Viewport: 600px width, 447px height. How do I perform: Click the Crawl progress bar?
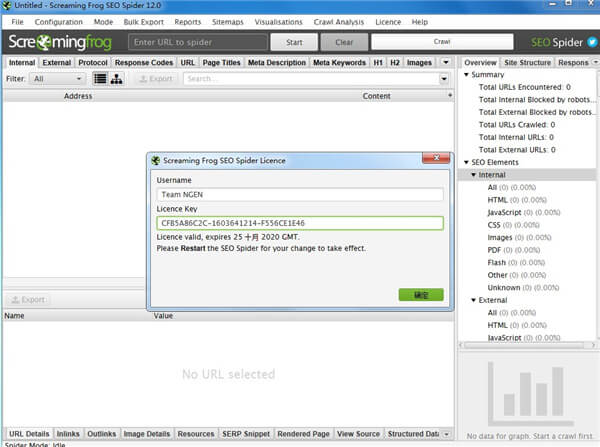pyautogui.click(x=442, y=42)
